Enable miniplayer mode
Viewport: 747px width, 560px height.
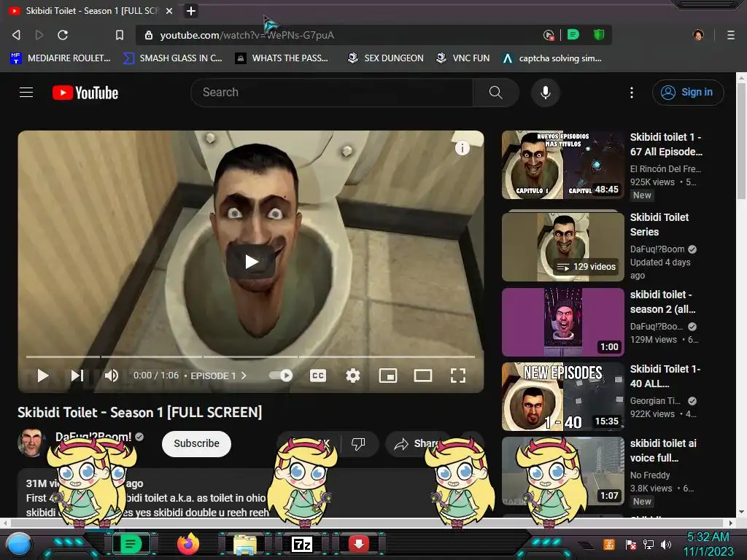coord(388,376)
